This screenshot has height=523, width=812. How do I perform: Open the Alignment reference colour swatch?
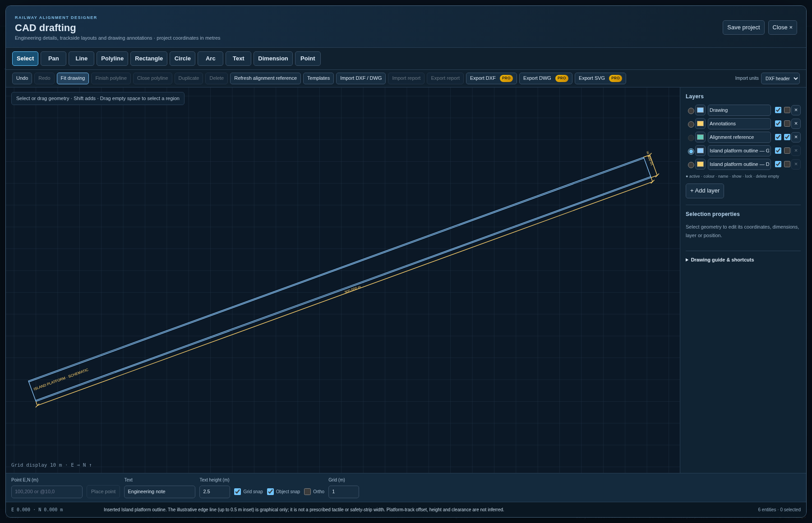coord(700,137)
